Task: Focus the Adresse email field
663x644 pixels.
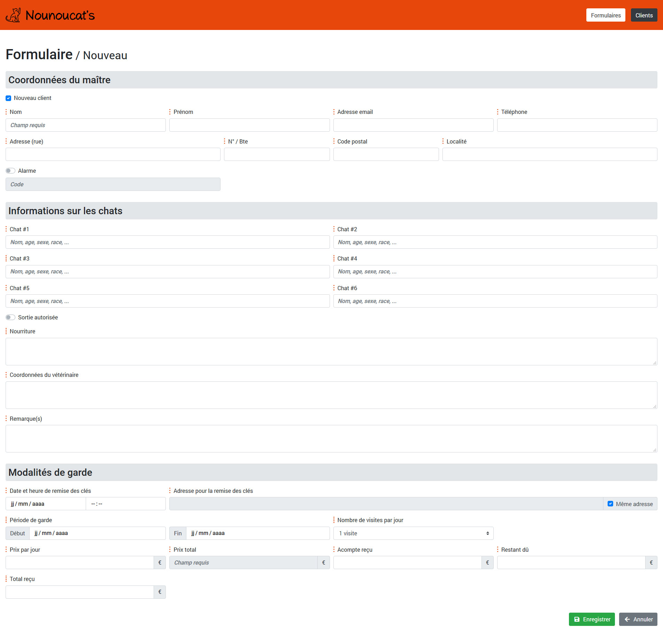Action: (x=413, y=125)
